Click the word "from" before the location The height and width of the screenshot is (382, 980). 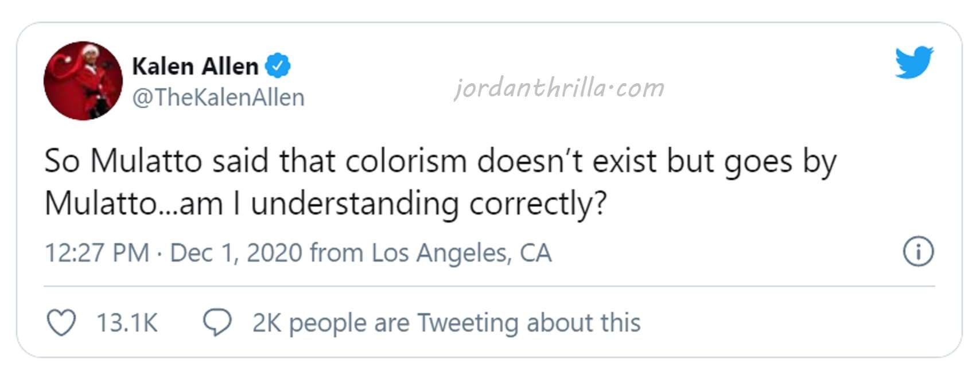(336, 253)
